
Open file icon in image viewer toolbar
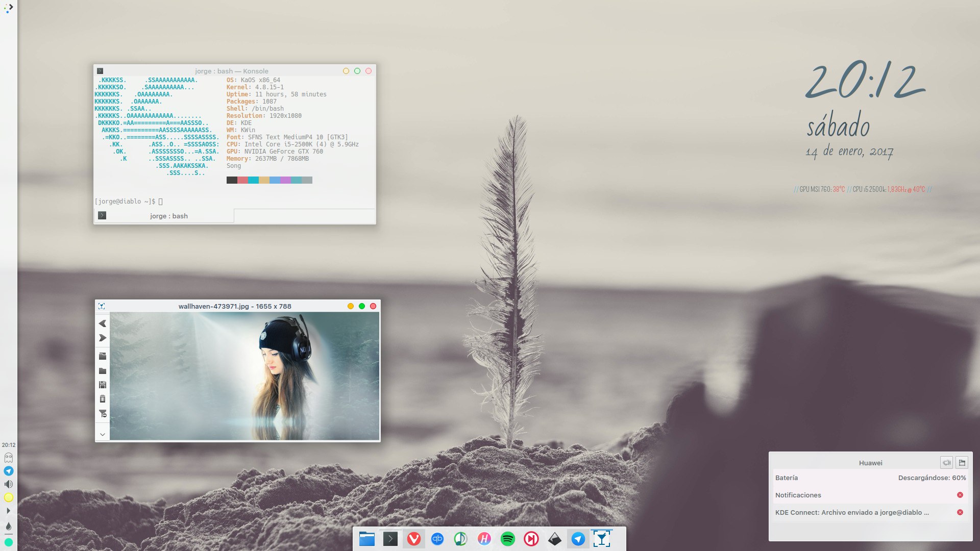coord(102,356)
